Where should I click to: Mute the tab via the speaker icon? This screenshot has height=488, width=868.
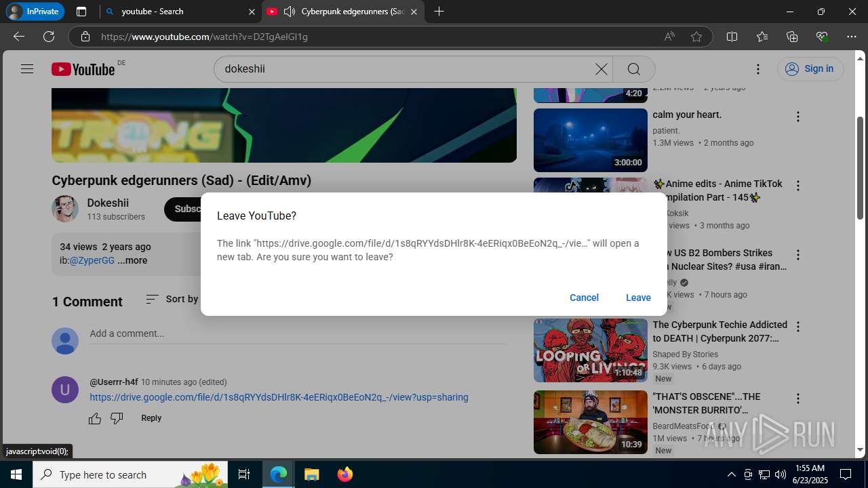pos(290,12)
